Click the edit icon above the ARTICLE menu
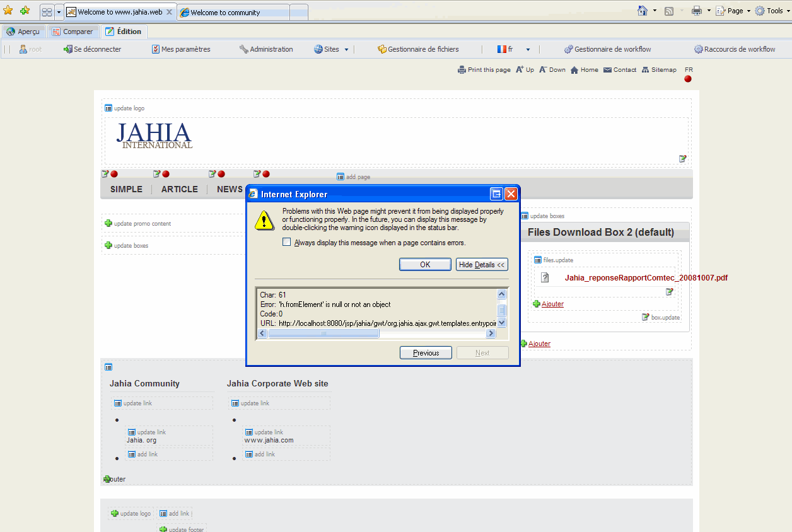The image size is (792, 532). (157, 174)
